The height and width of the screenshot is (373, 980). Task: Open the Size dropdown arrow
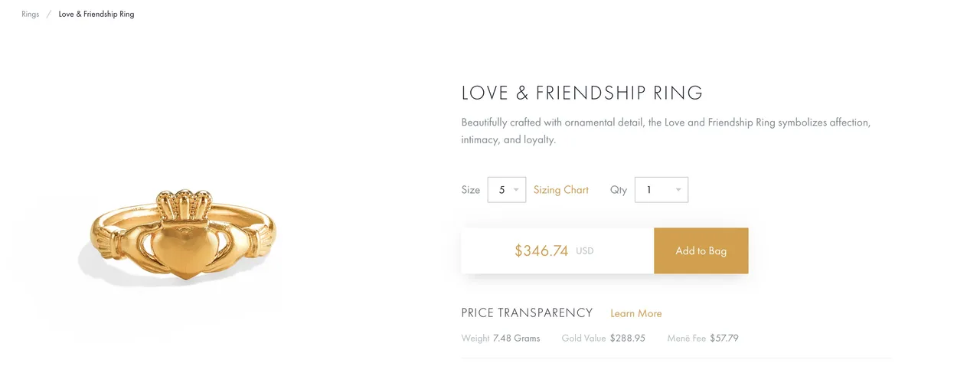(516, 190)
